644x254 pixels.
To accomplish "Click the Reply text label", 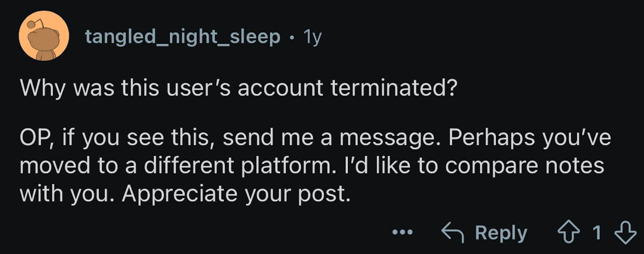I will click(501, 233).
